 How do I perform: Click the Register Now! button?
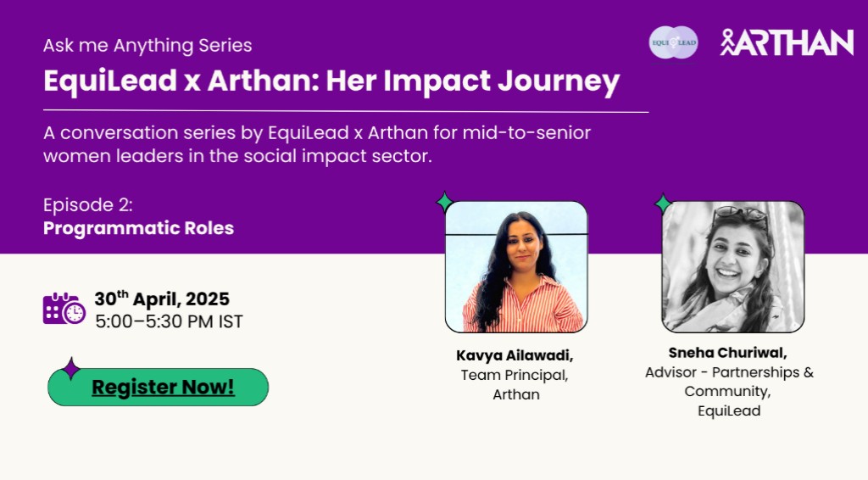point(159,387)
